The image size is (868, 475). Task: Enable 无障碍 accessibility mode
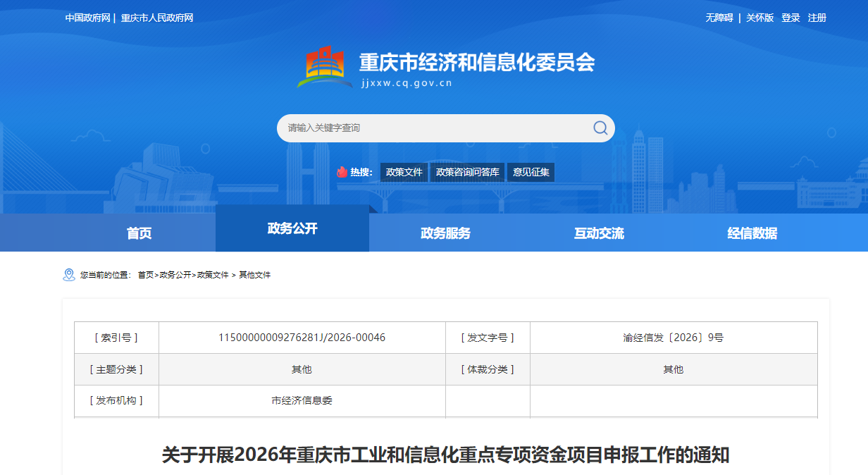(719, 18)
